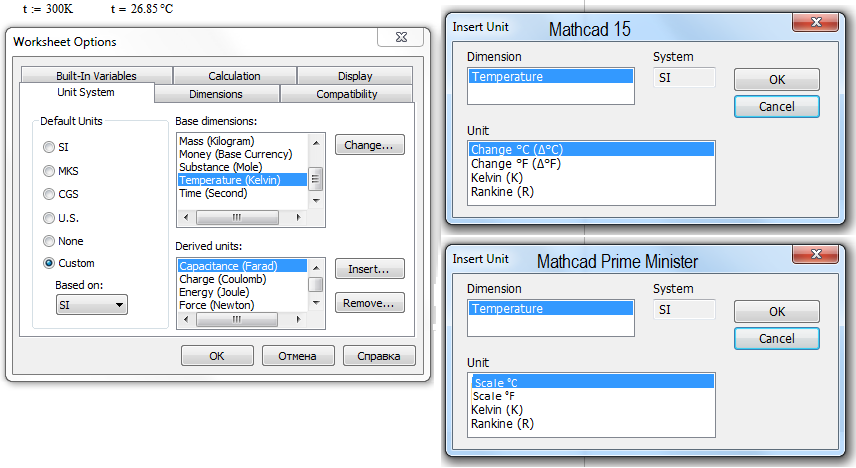856x468 pixels.
Task: Select Temperature (Kelvin) base dimension
Action: coord(242,180)
